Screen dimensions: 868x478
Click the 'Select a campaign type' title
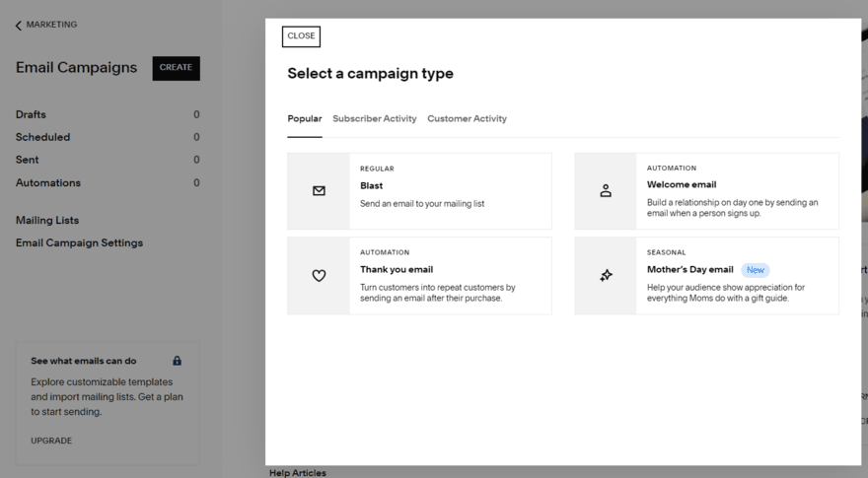click(370, 74)
